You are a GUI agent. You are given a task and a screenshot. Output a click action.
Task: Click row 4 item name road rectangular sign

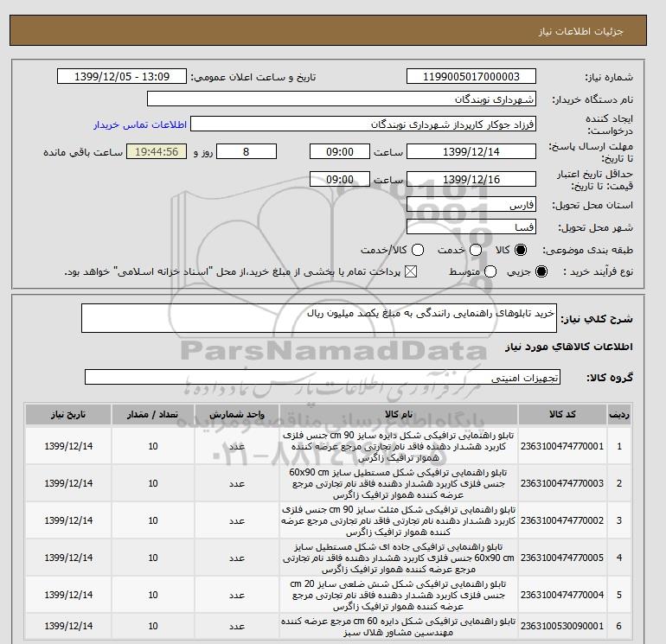tap(399, 558)
